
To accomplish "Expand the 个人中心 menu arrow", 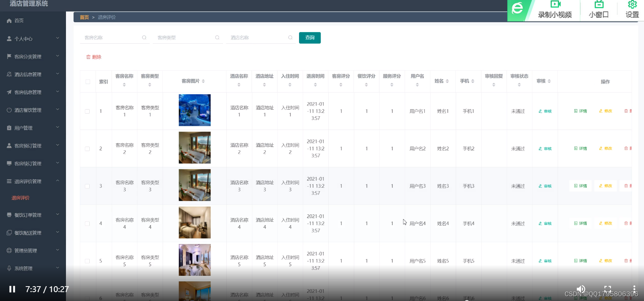I will [x=57, y=38].
